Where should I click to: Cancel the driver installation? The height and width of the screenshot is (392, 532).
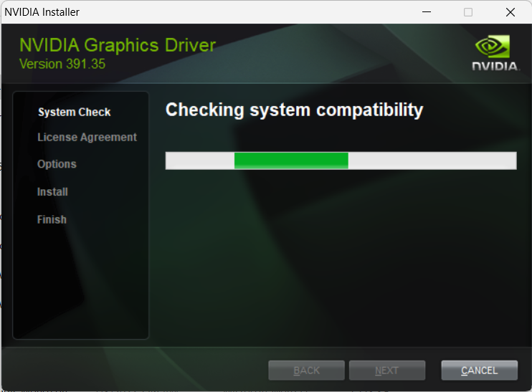(x=479, y=370)
